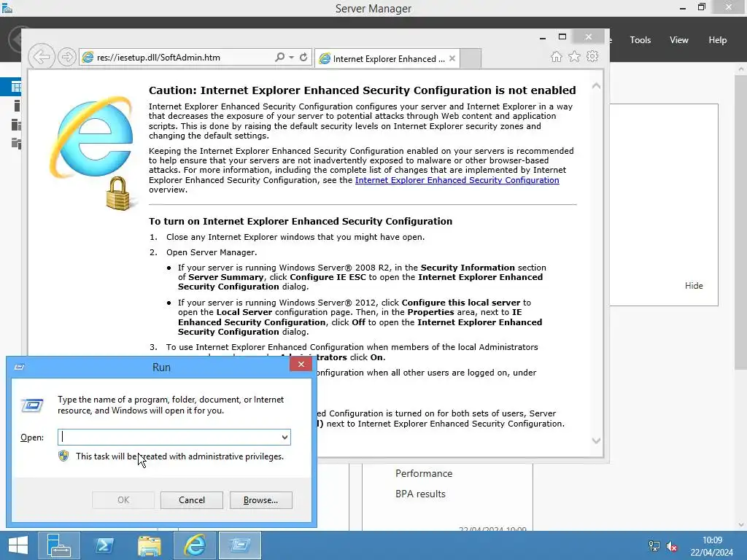The height and width of the screenshot is (560, 747).
Task: Select File and Storage Services sidebar icon
Action: [16, 144]
